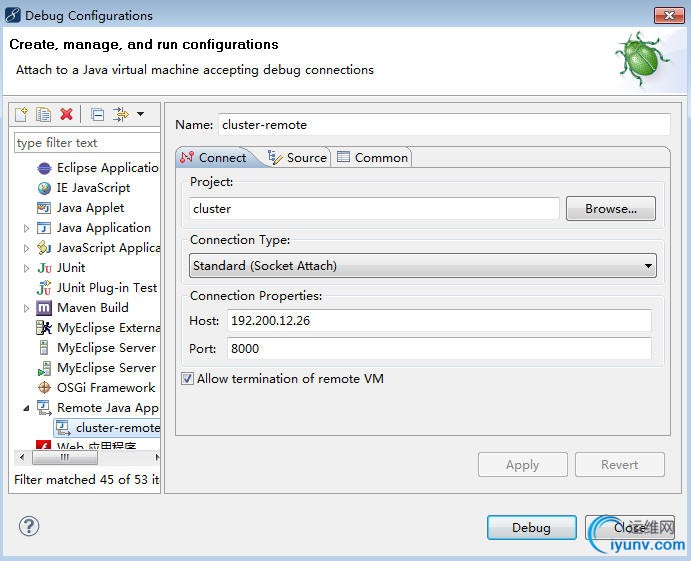The image size is (691, 561).
Task: Expand the Maven Build node
Action: click(26, 308)
